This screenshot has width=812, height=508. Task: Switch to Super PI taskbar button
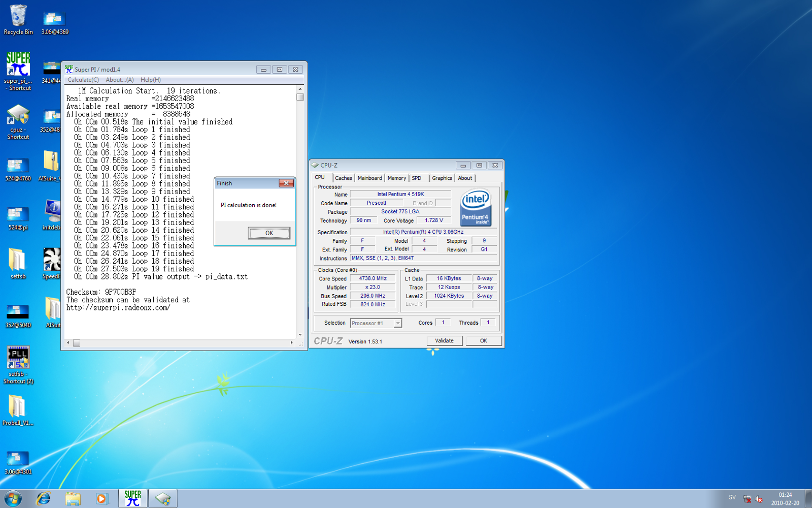click(133, 498)
